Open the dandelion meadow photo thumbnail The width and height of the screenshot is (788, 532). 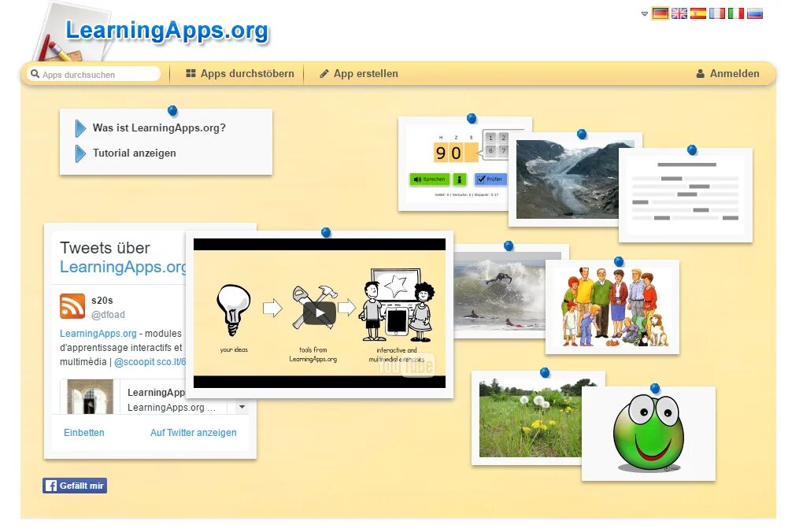click(526, 418)
